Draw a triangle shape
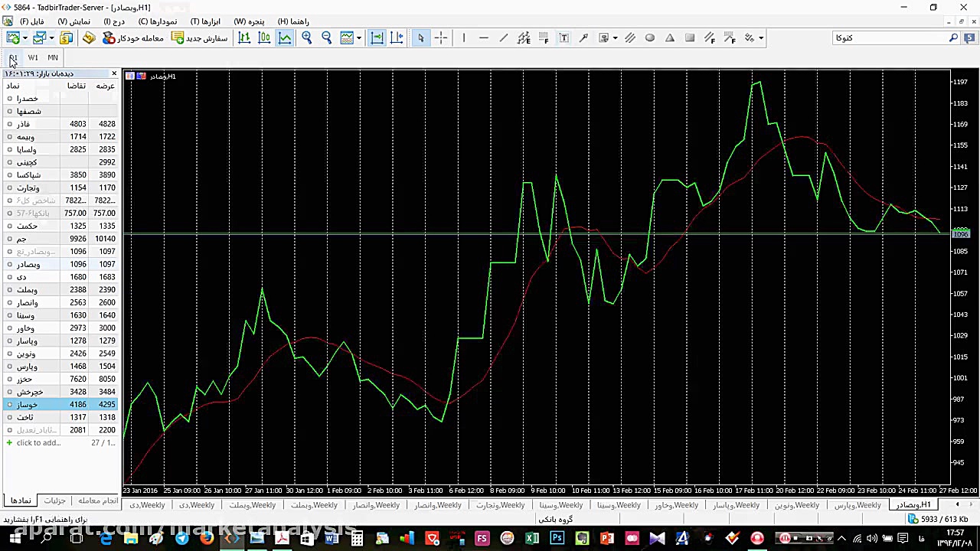Viewport: 980px width, 551px height. [670, 37]
